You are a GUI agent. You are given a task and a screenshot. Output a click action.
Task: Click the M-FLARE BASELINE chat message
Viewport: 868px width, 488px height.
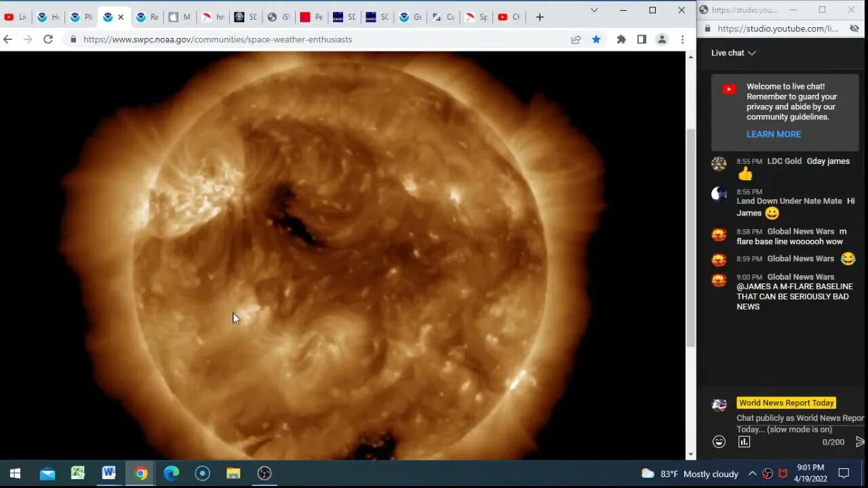tap(795, 296)
